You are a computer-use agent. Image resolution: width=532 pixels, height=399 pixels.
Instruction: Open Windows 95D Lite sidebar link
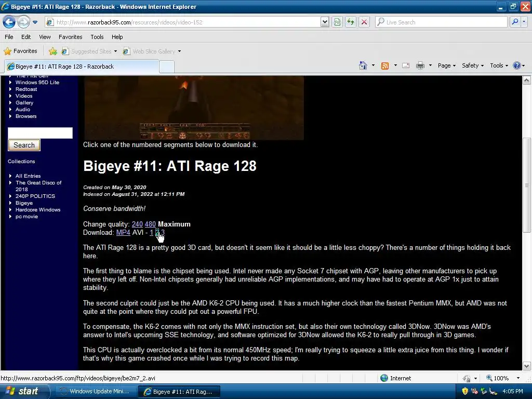[37, 83]
